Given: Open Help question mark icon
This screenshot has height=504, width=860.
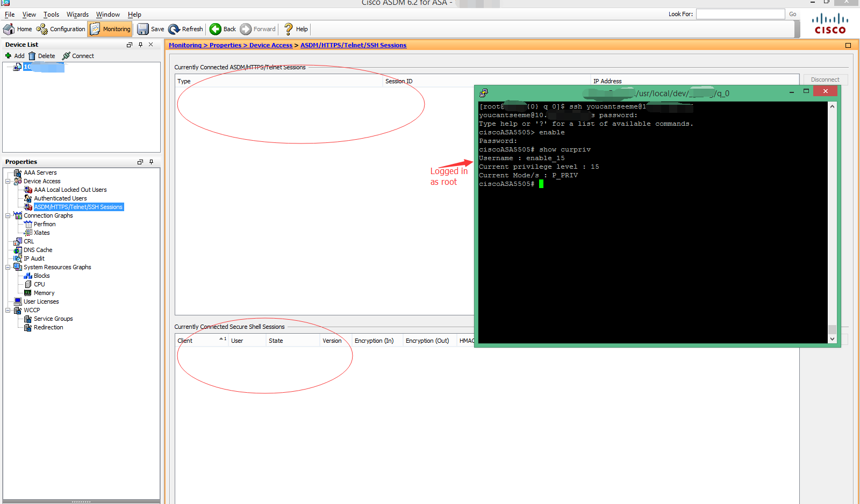Looking at the screenshot, I should pos(289,29).
